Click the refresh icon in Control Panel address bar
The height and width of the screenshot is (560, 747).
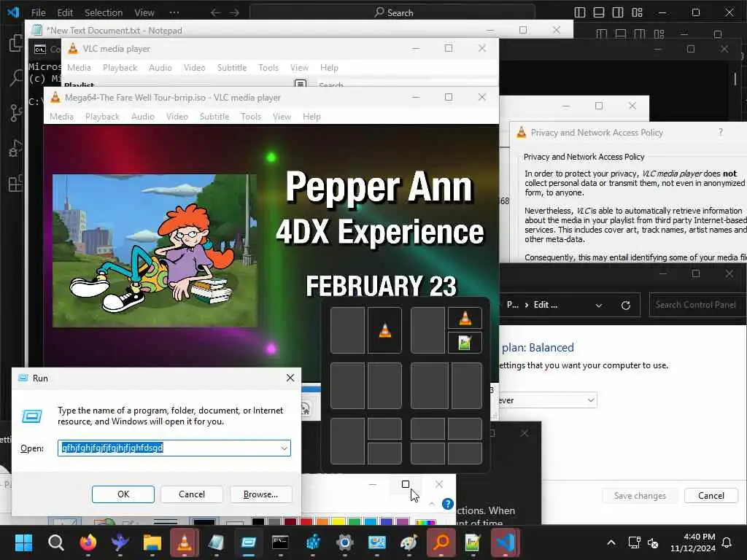pyautogui.click(x=625, y=306)
